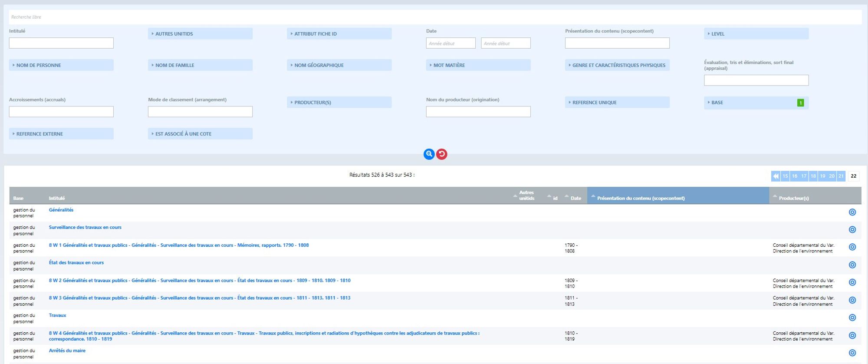The width and height of the screenshot is (868, 364).
Task: Click the blue magnifier search button
Action: click(429, 154)
